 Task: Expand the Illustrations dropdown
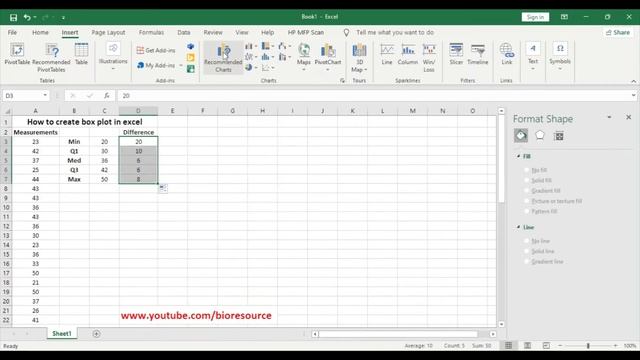[113, 69]
